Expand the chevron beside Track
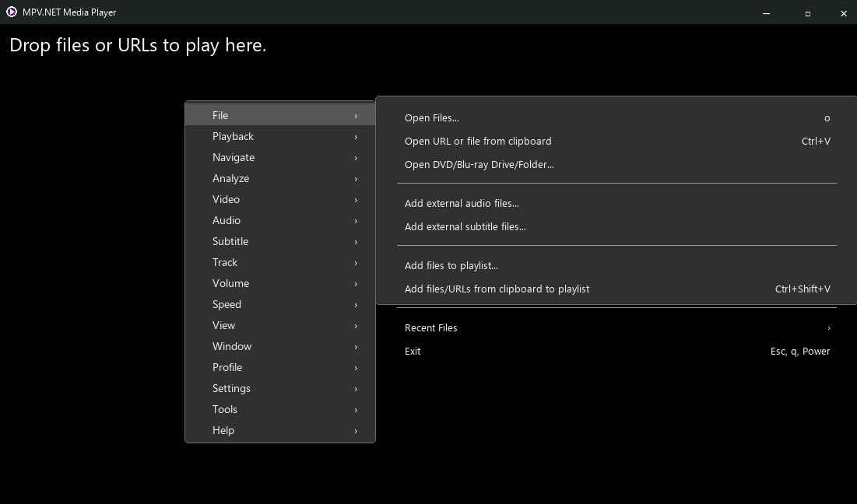Screen dimensions: 857x504 [356, 263]
